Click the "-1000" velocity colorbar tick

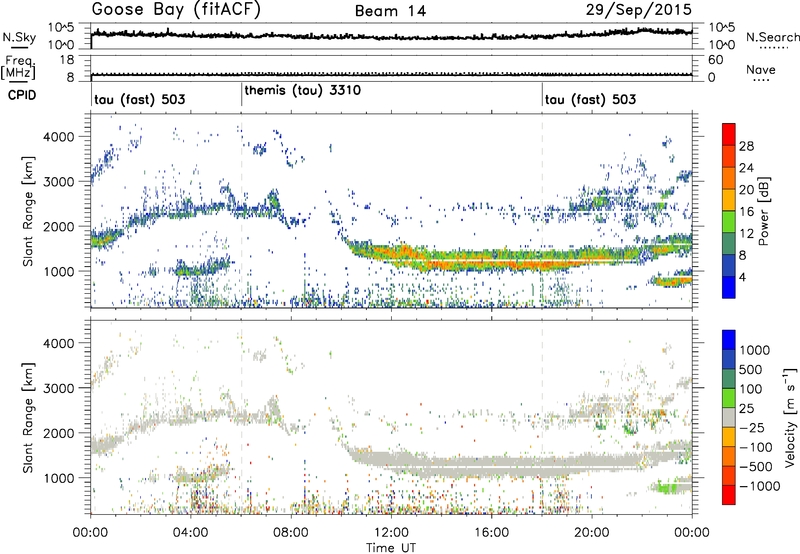(x=759, y=486)
